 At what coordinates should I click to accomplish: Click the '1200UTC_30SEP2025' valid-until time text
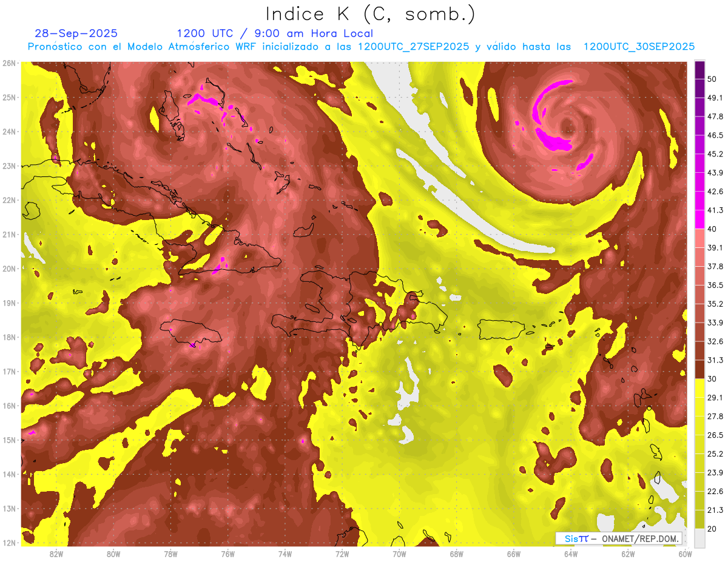639,47
